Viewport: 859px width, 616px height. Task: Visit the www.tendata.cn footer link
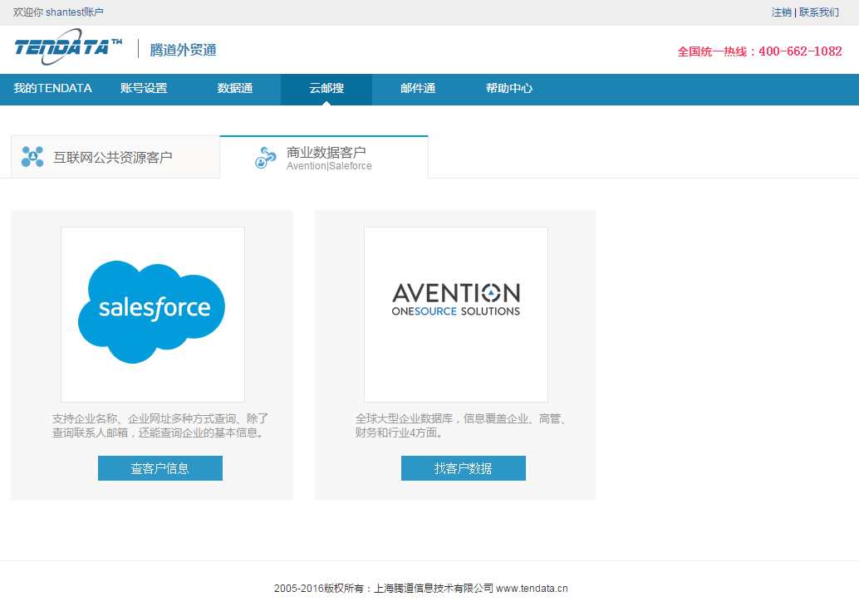pos(532,589)
